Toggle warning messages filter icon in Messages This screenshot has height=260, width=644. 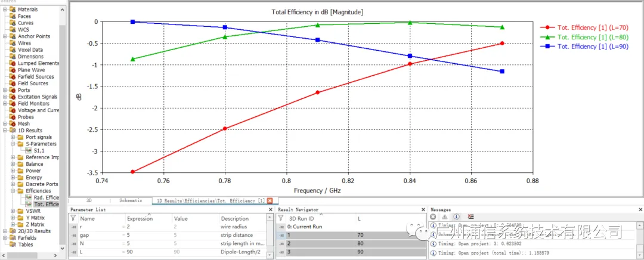[x=444, y=216]
